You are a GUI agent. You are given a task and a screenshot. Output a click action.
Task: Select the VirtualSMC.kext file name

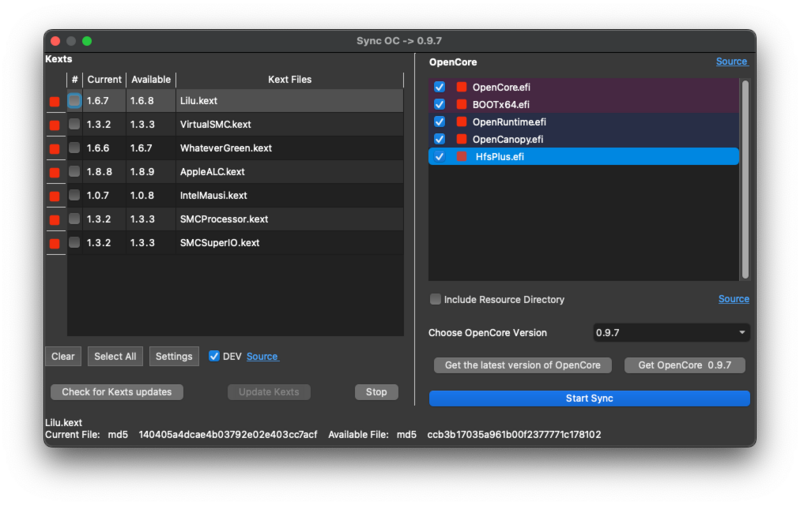coord(215,124)
